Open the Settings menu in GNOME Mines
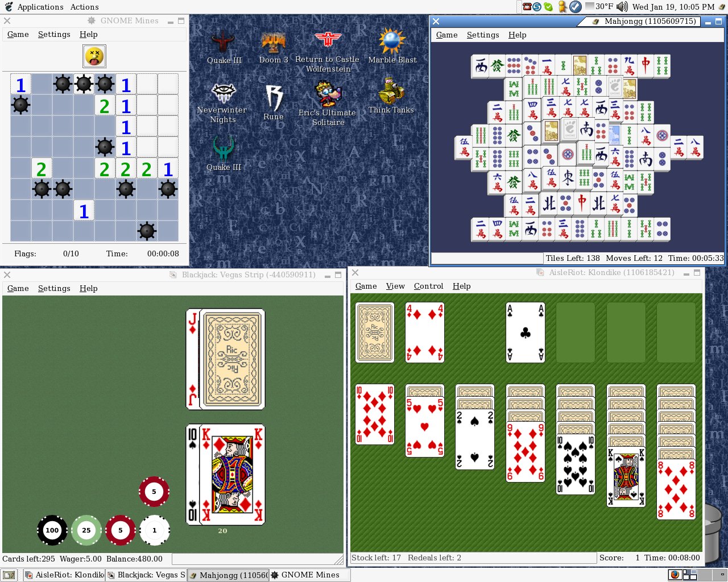Image resolution: width=728 pixels, height=582 pixels. [x=54, y=34]
